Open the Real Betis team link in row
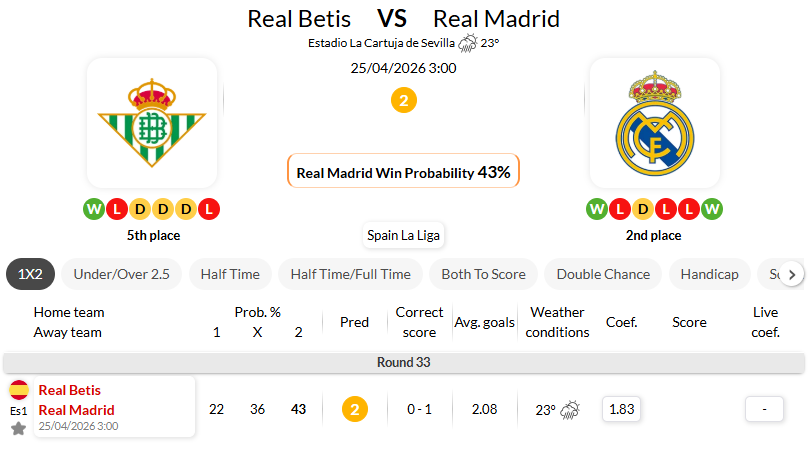Image resolution: width=812 pixels, height=449 pixels. click(70, 390)
